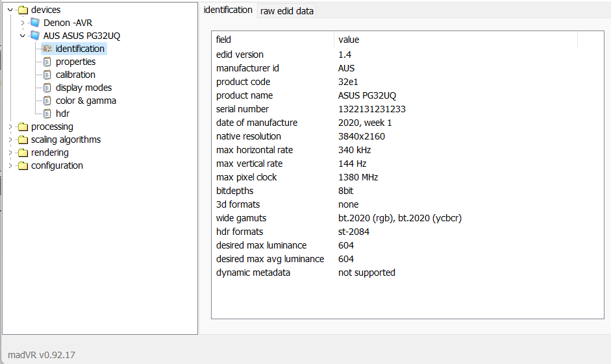Image resolution: width=611 pixels, height=364 pixels.
Task: Expand the Denon -AVR device node
Action: pyautogui.click(x=23, y=23)
